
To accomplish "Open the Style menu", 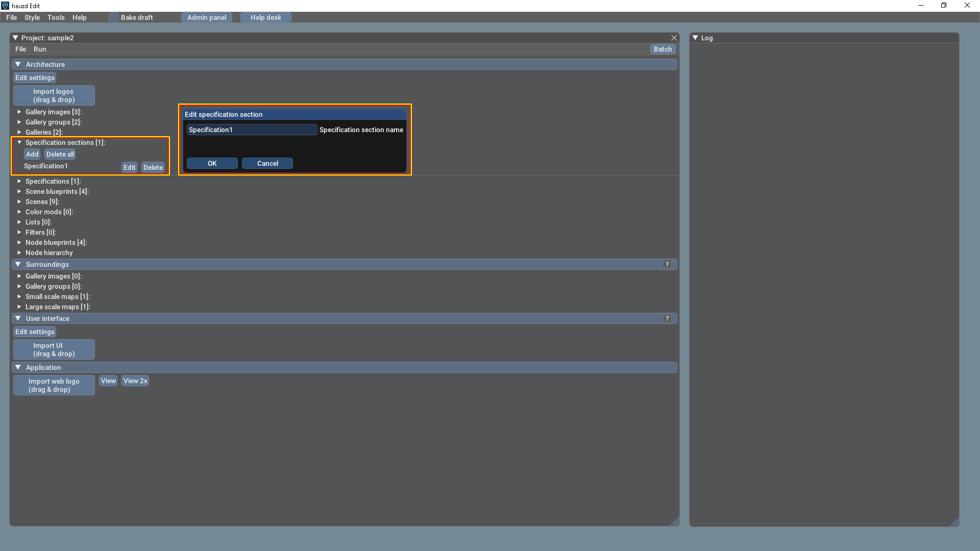I will [x=32, y=17].
